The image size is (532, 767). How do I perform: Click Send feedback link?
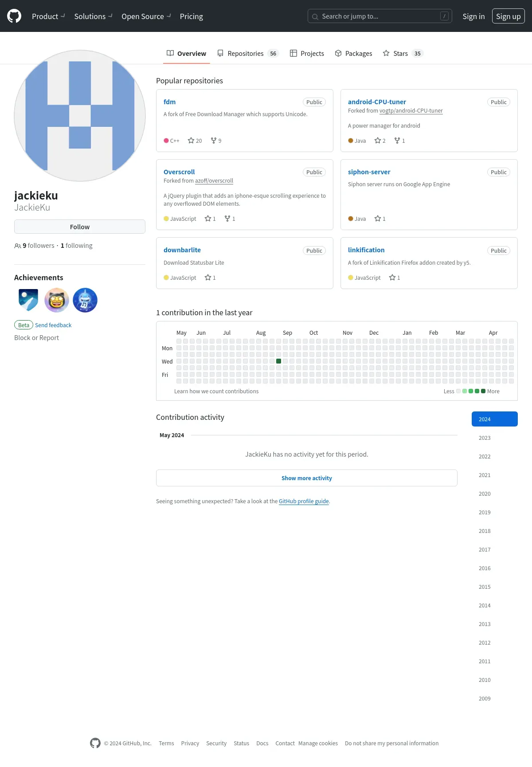tap(53, 325)
